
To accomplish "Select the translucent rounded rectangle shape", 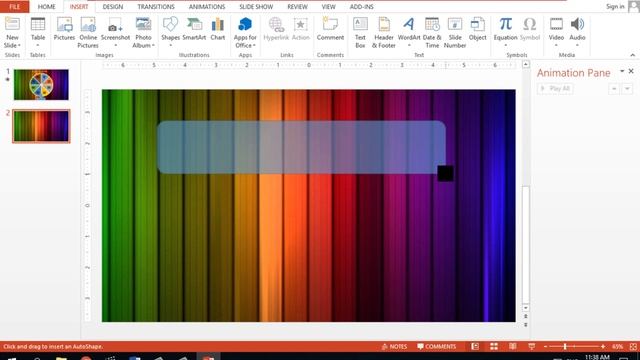I will click(x=301, y=147).
